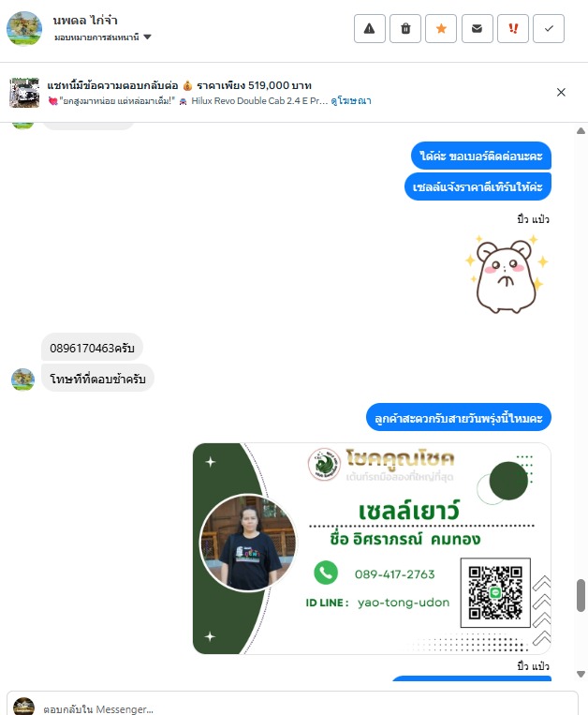The image size is (588, 715).
Task: Click the hamster sticker message
Action: coord(506,275)
